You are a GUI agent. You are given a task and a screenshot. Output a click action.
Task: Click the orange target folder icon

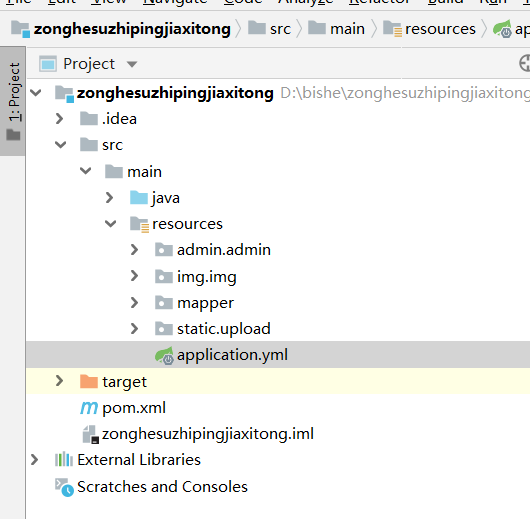[x=89, y=381]
